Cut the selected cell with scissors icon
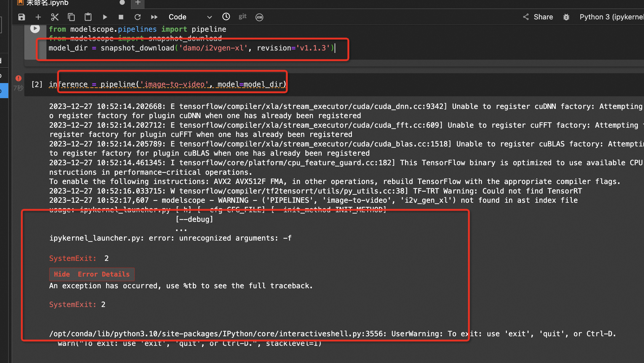This screenshot has height=363, width=644. 55,17
